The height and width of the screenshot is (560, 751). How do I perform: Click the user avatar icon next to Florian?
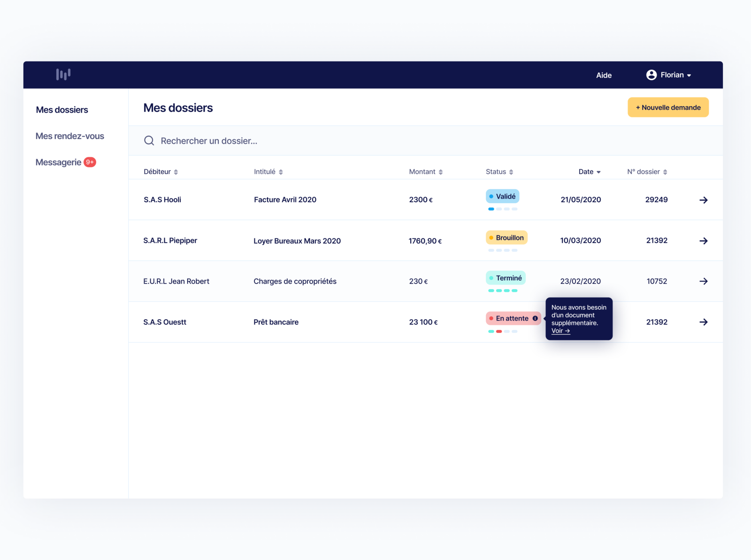click(x=651, y=75)
